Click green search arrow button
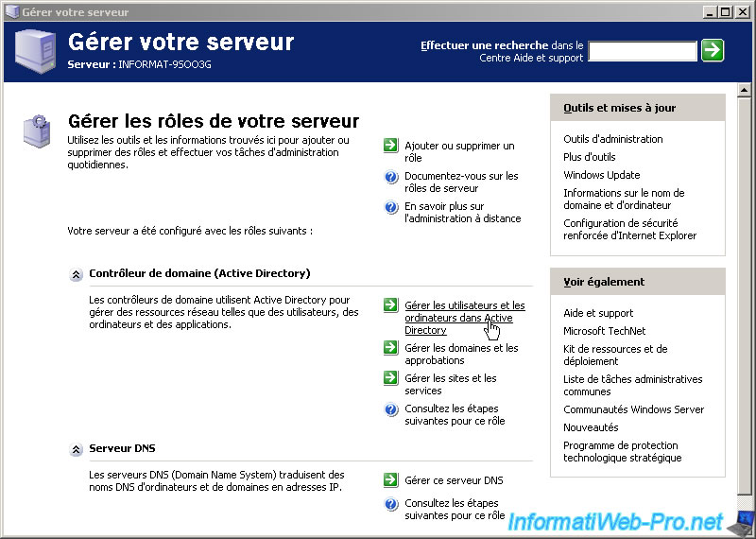The height and width of the screenshot is (539, 756). coord(713,50)
